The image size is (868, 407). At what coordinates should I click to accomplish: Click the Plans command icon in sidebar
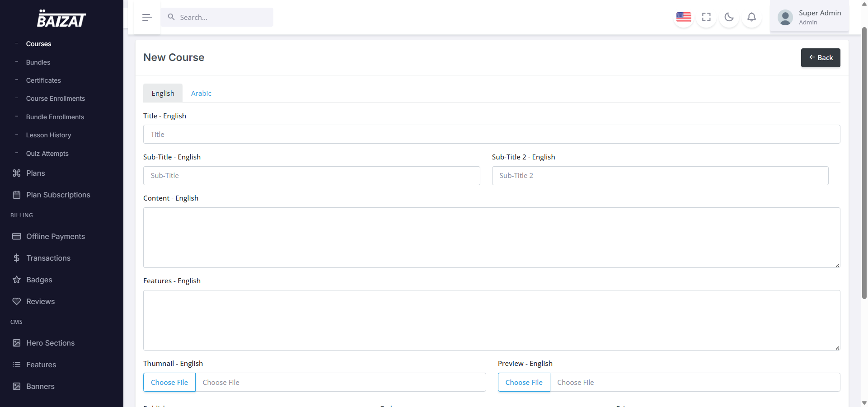coord(17,173)
